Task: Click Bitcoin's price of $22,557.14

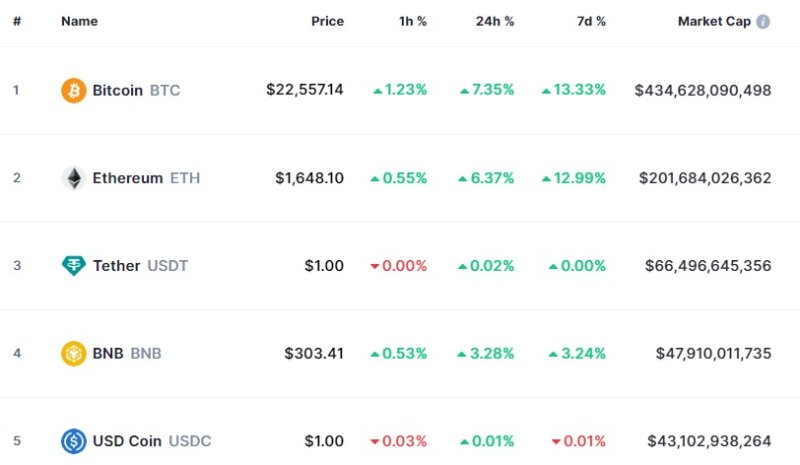Action: (x=305, y=90)
